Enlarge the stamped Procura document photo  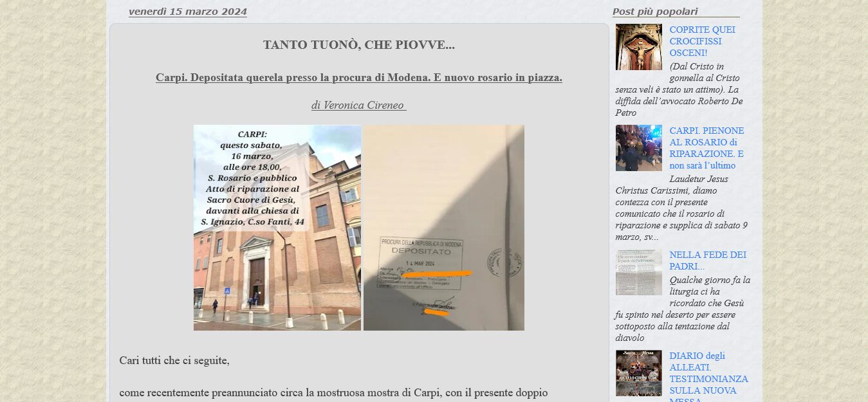click(444, 228)
